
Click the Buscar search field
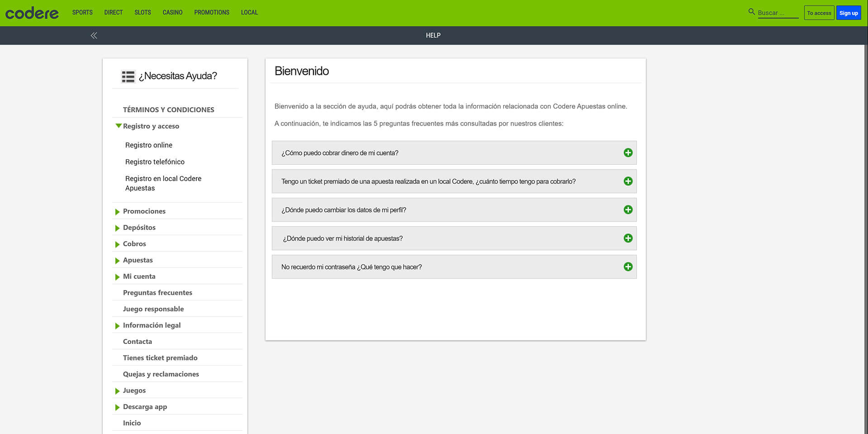point(778,13)
